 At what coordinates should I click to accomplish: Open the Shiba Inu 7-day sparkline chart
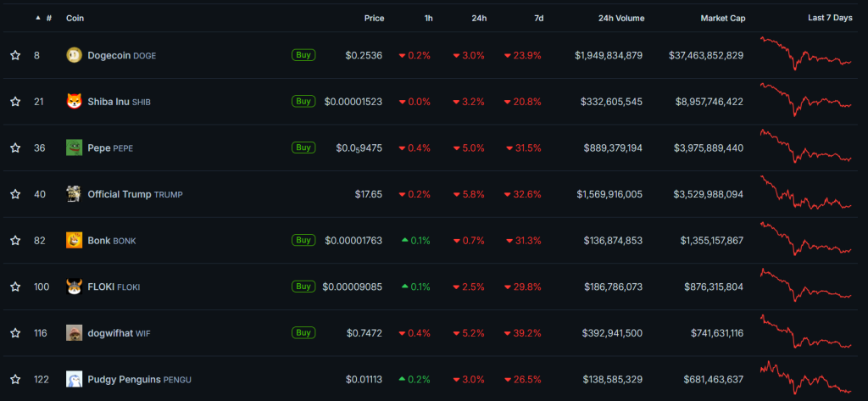(x=807, y=99)
